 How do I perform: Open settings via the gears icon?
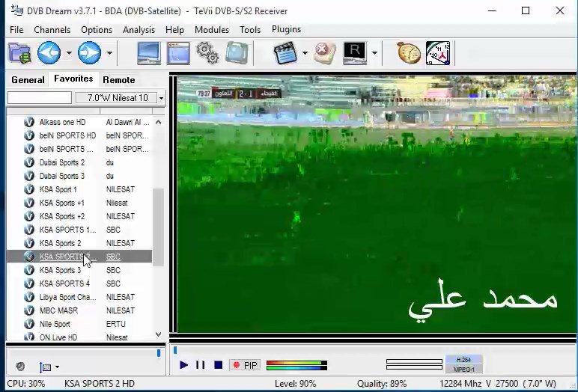tap(207, 52)
